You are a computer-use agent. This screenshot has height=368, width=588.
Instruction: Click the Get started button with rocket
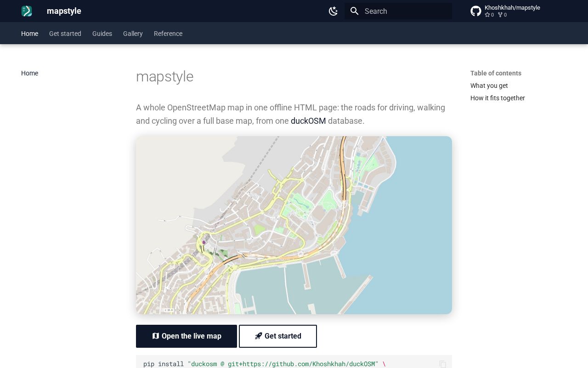point(278,336)
